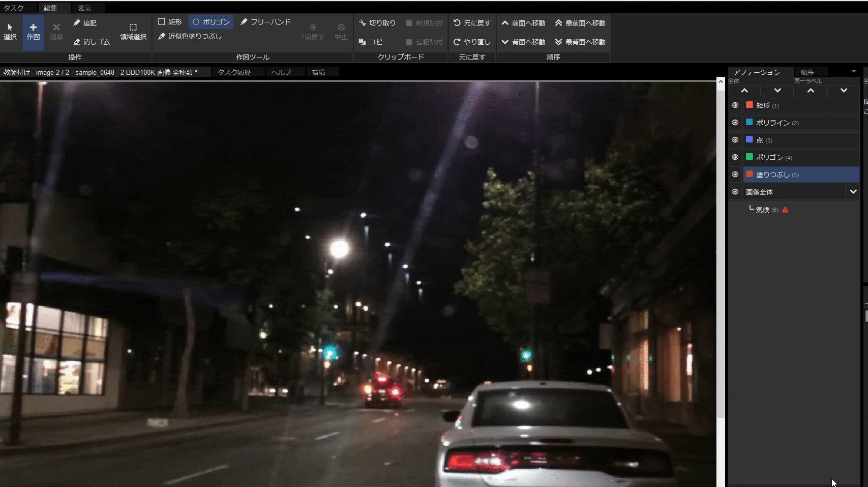This screenshot has height=487, width=868.
Task: Click the teal ポリライン color swatch
Action: point(750,122)
